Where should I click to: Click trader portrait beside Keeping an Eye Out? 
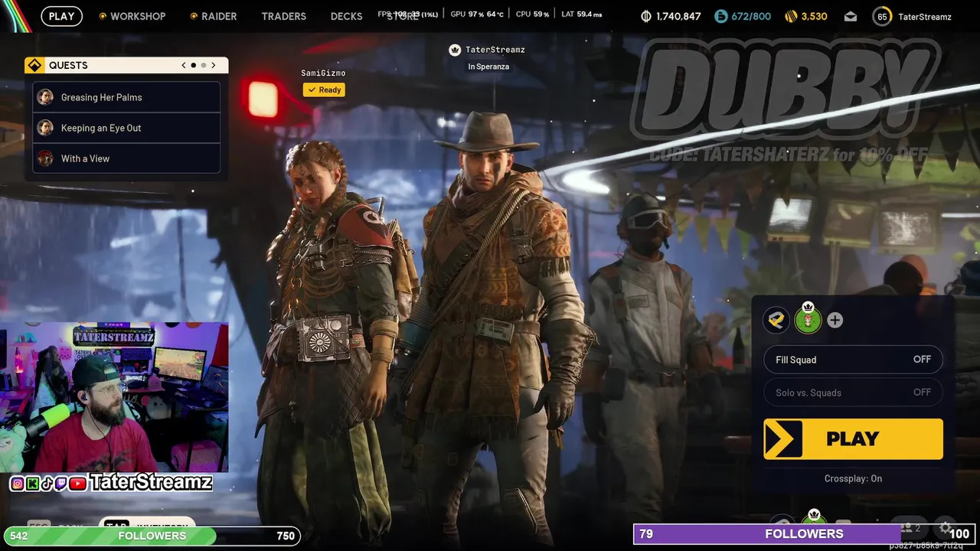46,128
